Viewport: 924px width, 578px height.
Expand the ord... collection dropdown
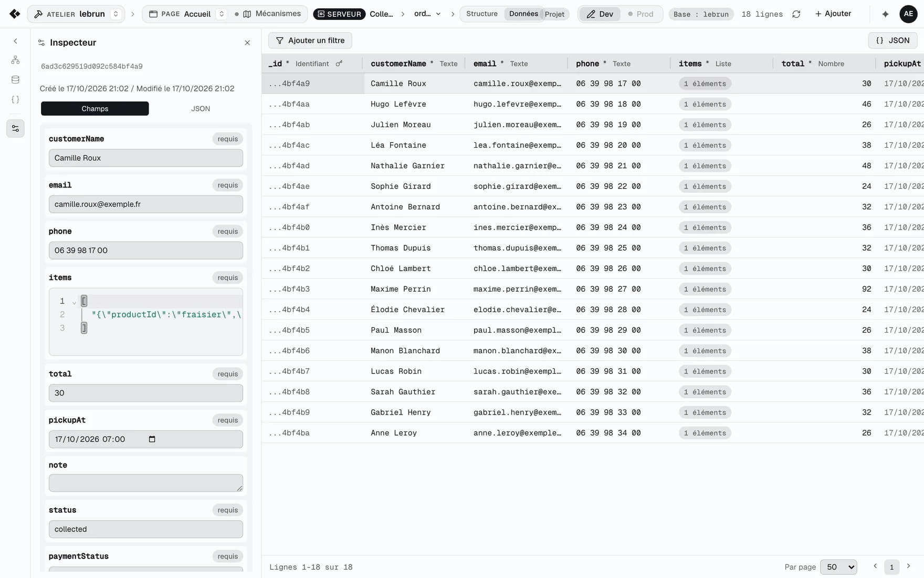pyautogui.click(x=427, y=14)
